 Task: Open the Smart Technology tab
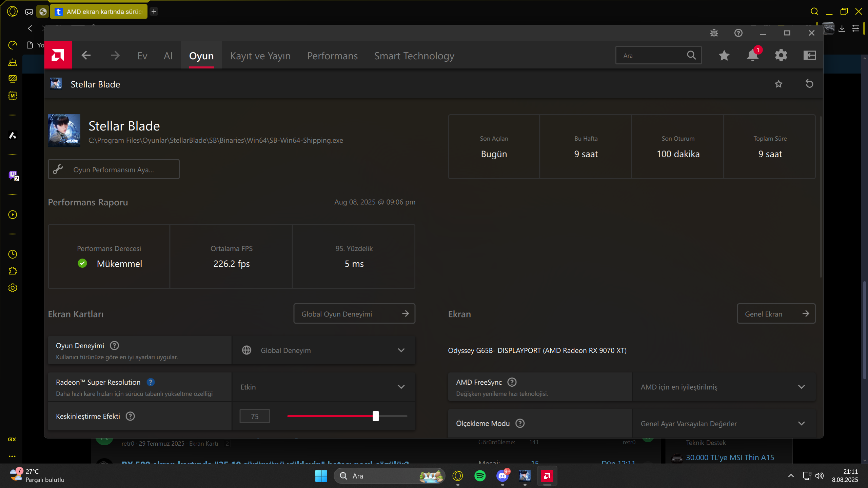click(x=414, y=56)
